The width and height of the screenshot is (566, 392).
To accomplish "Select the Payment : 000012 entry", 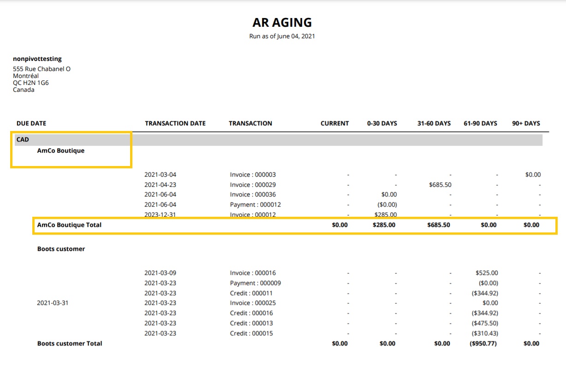I will coord(256,204).
